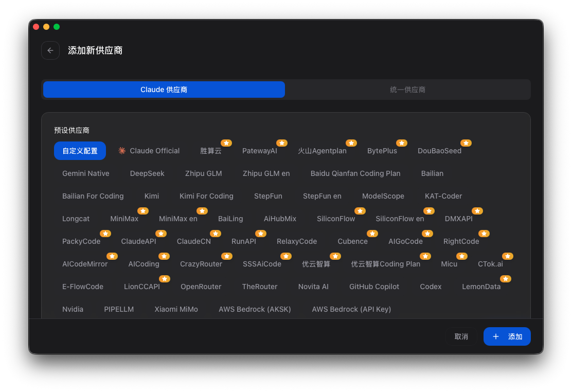
Task: Select the ClaudeCN preset
Action: 194,241
